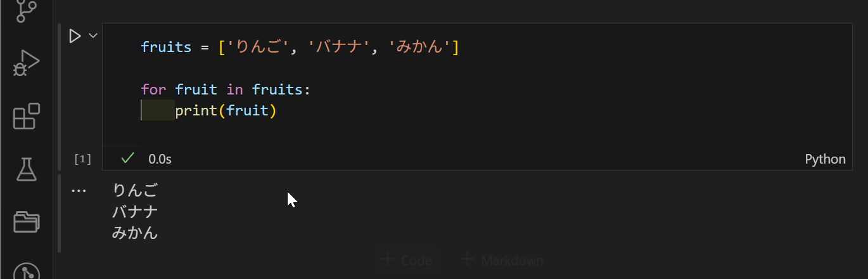Change the cell language mode Python
Image resolution: width=868 pixels, height=279 pixels.
click(x=825, y=159)
